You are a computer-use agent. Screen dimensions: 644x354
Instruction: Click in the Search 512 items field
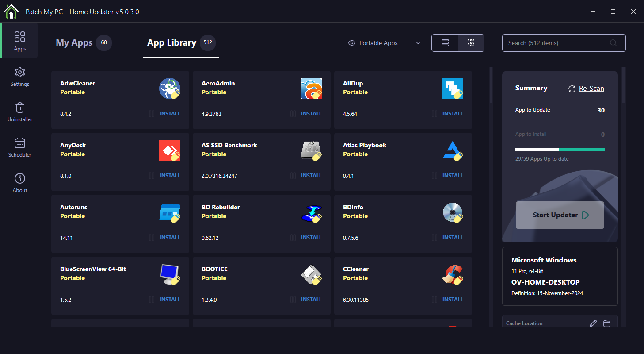coord(551,43)
